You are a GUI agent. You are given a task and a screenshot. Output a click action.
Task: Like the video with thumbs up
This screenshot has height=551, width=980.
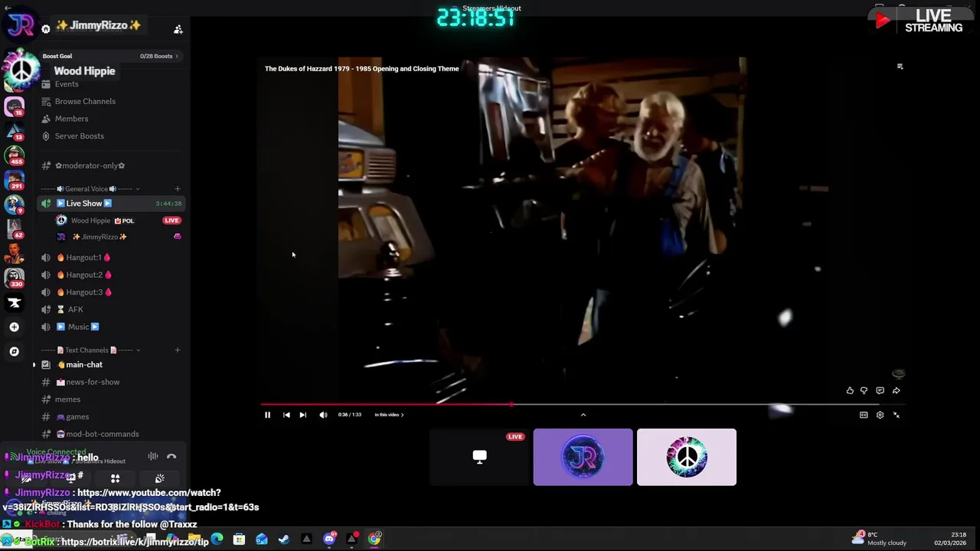[850, 390]
